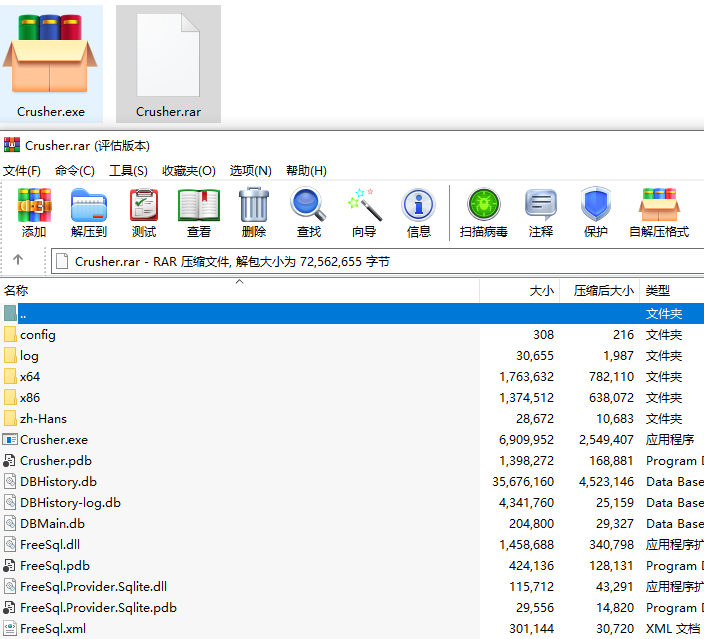704x639 pixels.
Task: Click the archive path address field
Action: point(378,261)
